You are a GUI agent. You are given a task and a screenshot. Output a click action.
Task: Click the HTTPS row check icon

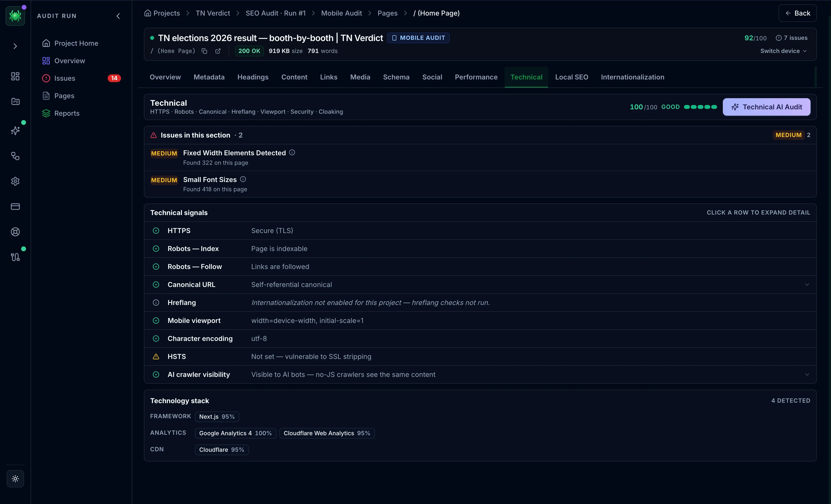point(156,230)
